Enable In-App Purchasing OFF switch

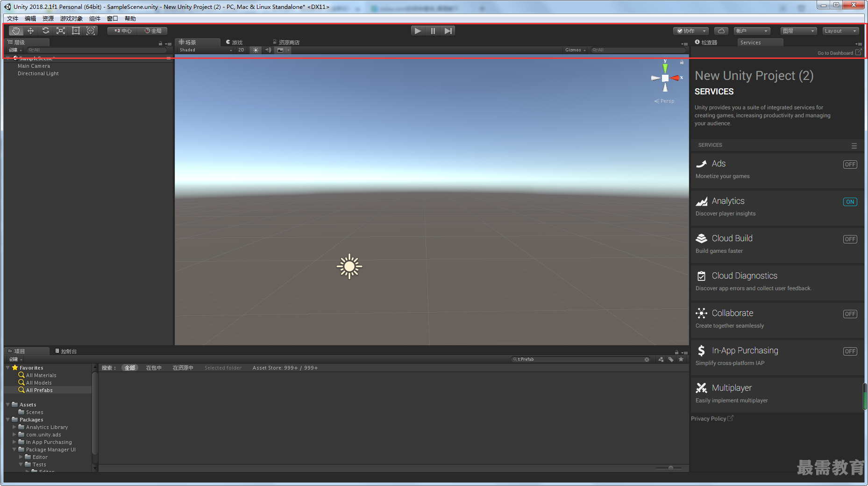click(x=850, y=351)
